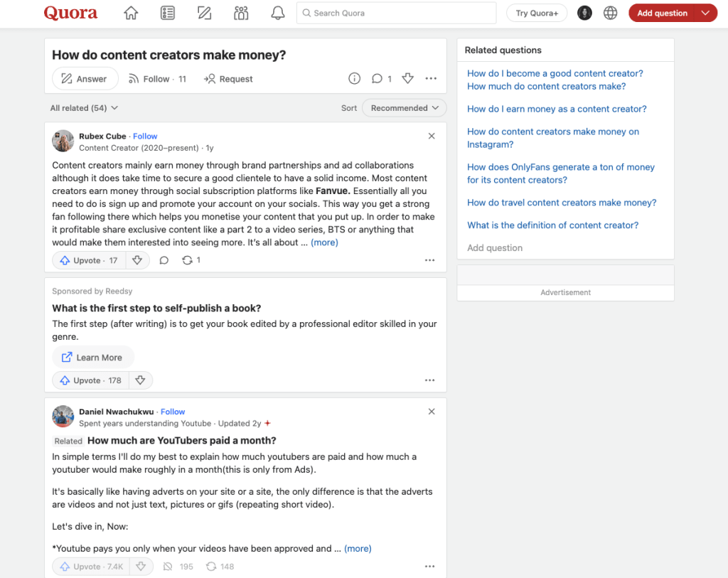Click the Add question button
Screen dimensions: 728x578
point(662,13)
